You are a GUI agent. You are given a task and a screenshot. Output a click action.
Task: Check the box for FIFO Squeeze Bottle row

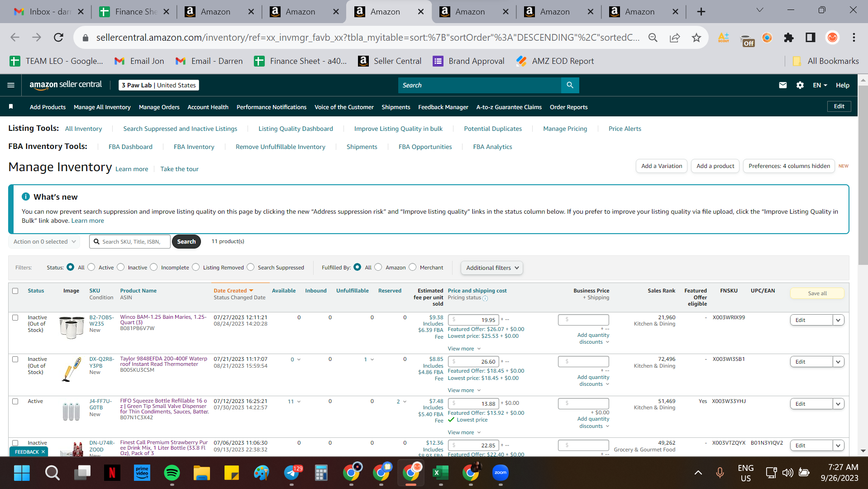click(15, 401)
